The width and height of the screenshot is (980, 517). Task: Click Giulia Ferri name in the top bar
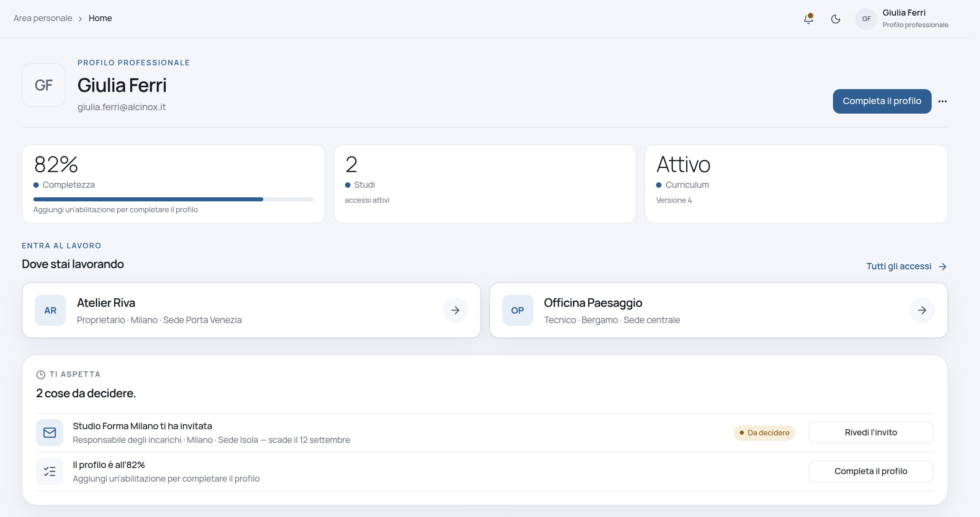(904, 13)
